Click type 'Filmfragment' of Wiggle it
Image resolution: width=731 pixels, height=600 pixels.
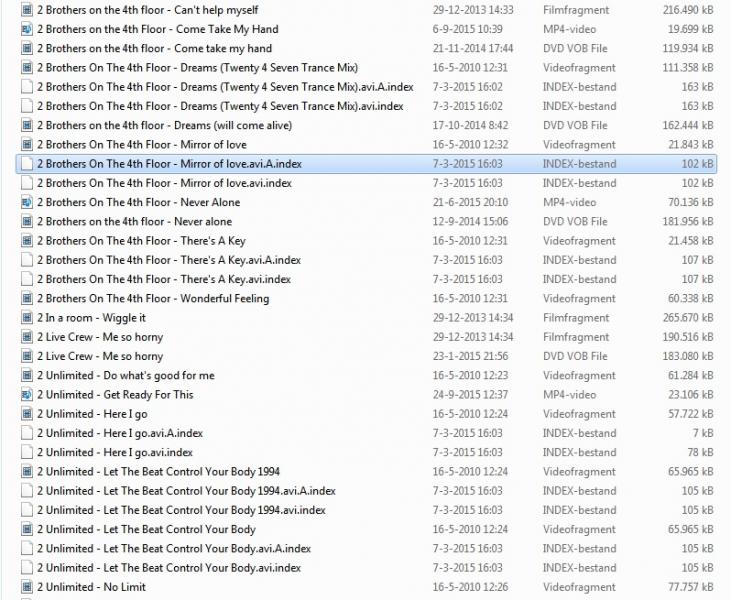(576, 317)
